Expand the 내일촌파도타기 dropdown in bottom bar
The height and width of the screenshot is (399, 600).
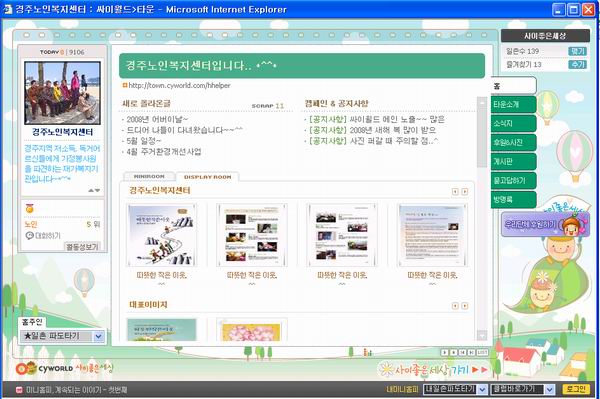(482, 389)
